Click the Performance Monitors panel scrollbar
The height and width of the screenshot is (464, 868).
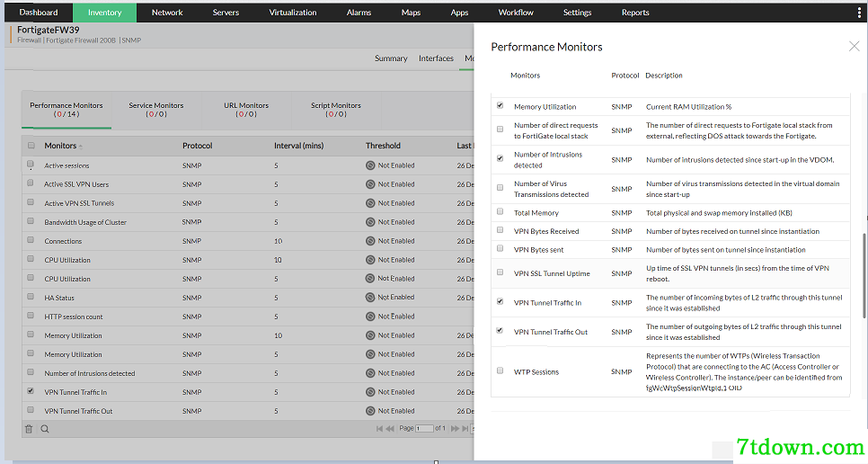coord(864,276)
